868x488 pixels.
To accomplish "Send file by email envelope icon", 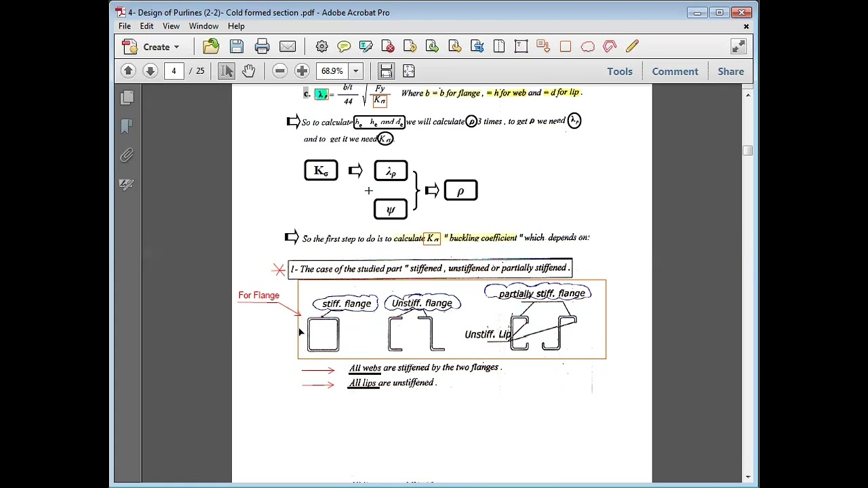I will [x=288, y=47].
